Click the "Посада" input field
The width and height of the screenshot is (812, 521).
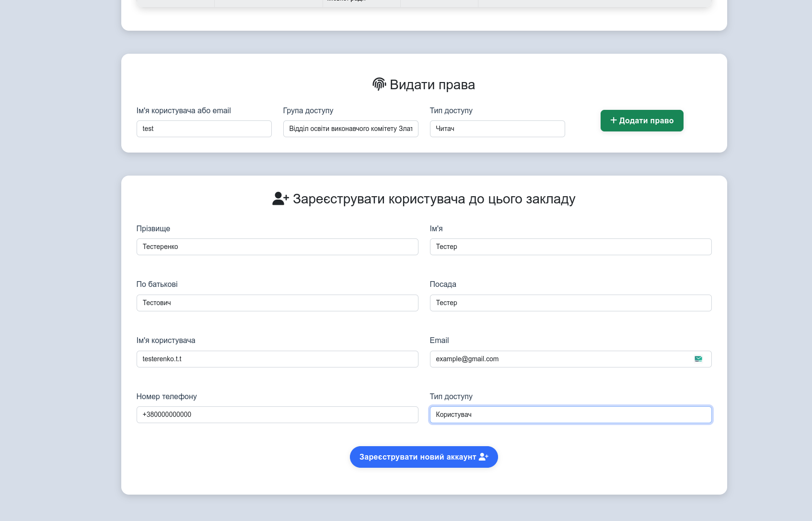click(570, 303)
